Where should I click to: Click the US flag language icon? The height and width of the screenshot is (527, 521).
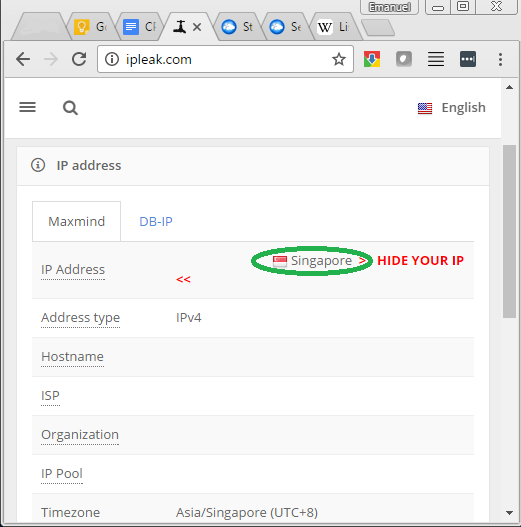(x=425, y=108)
